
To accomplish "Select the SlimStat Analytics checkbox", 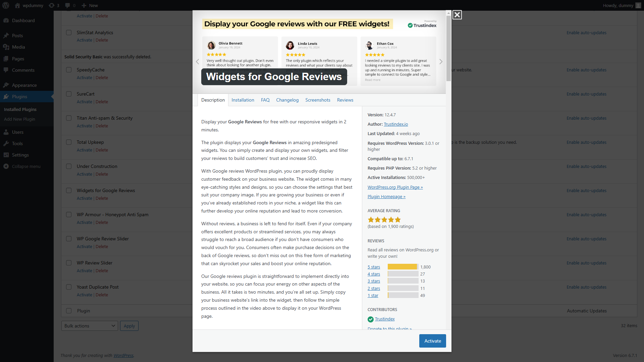I will 69,33.
